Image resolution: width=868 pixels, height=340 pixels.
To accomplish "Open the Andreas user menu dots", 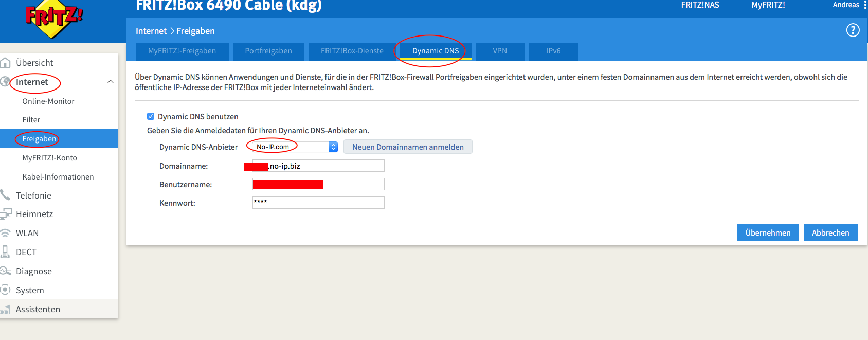I will click(x=865, y=5).
